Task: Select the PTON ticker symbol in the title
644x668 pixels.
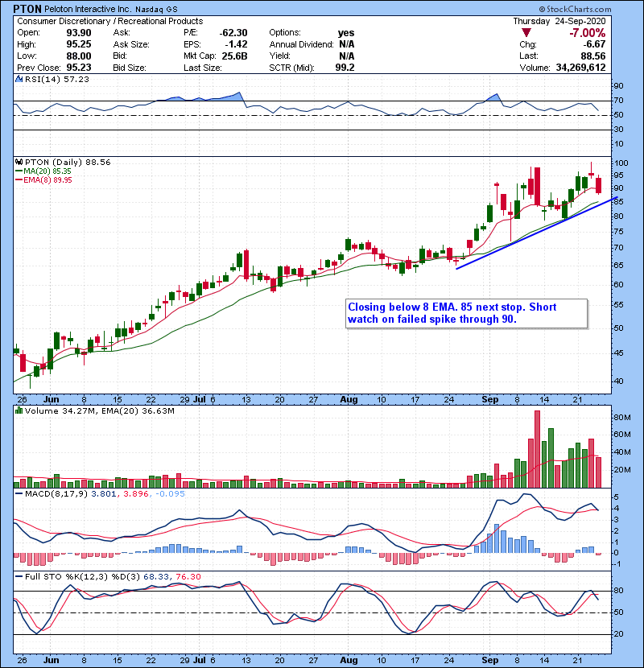Action: click(27, 9)
